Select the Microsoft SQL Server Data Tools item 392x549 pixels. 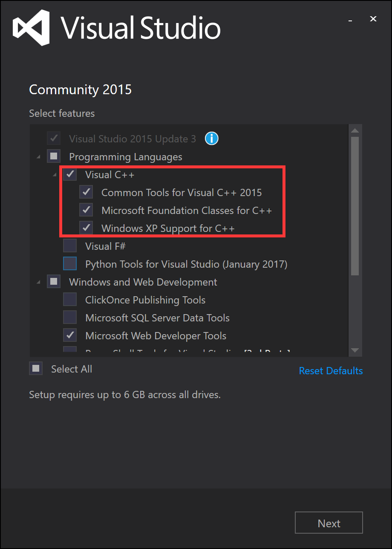point(157,318)
